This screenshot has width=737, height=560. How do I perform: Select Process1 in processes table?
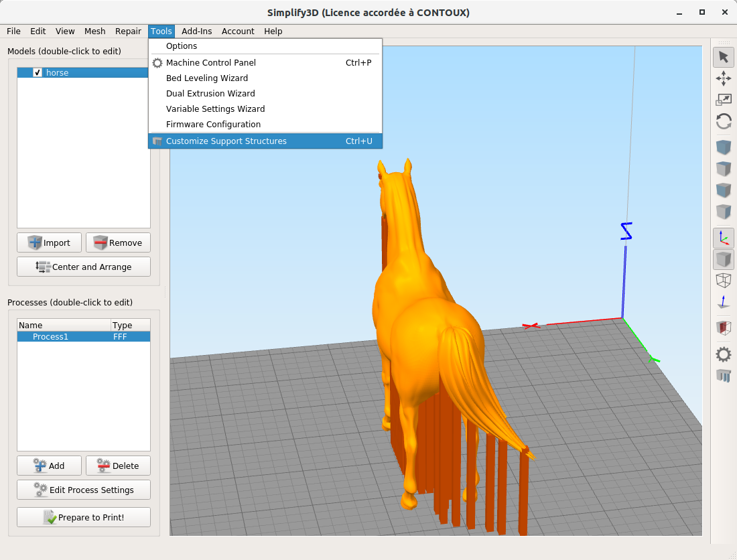[50, 336]
